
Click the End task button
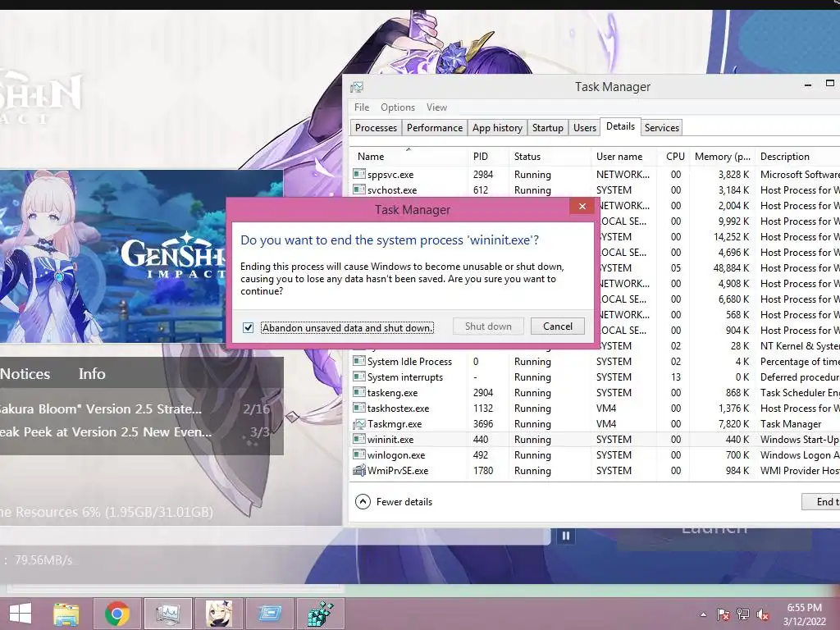tap(822, 502)
